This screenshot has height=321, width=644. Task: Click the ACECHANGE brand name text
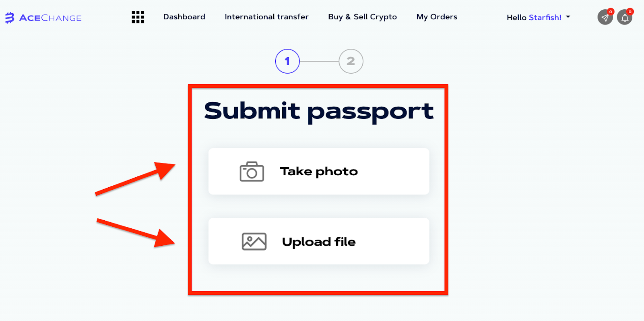pos(50,18)
